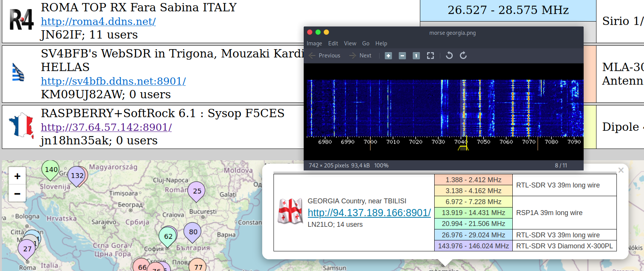Screen dimensions: 644x271
Task: Rotate image clockwise icon
Action: [x=463, y=56]
